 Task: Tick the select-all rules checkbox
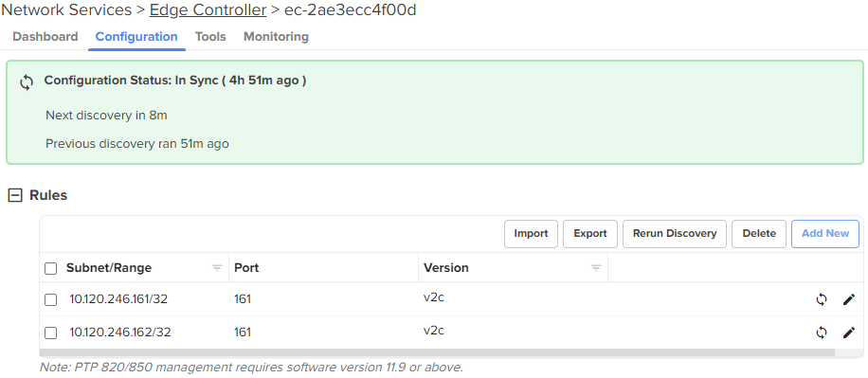click(50, 268)
